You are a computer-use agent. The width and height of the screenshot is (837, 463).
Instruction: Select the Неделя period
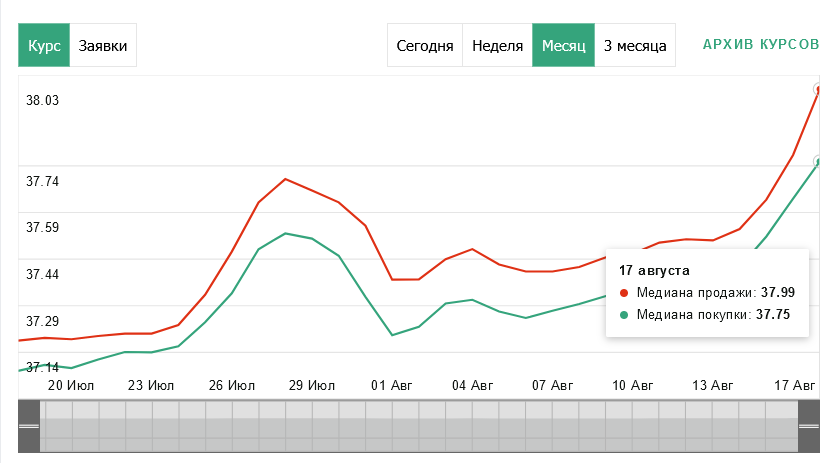(x=497, y=46)
